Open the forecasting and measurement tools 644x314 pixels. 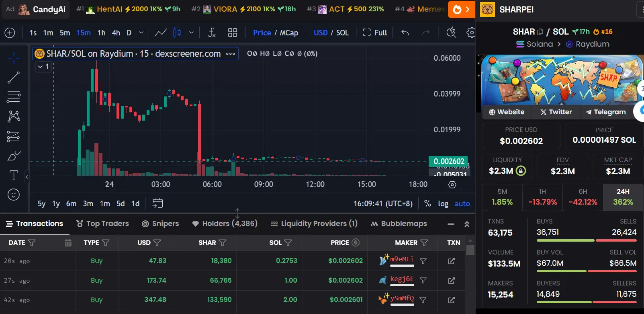pyautogui.click(x=14, y=136)
